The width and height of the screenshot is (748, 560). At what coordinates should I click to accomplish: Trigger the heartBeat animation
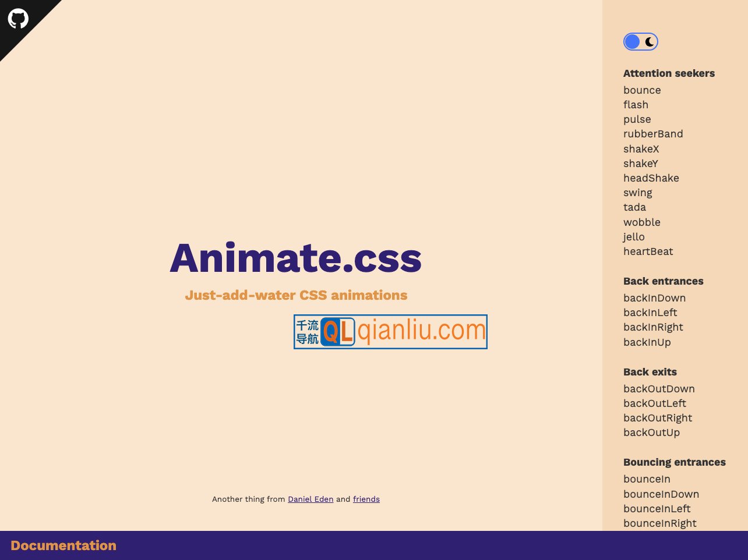click(648, 251)
